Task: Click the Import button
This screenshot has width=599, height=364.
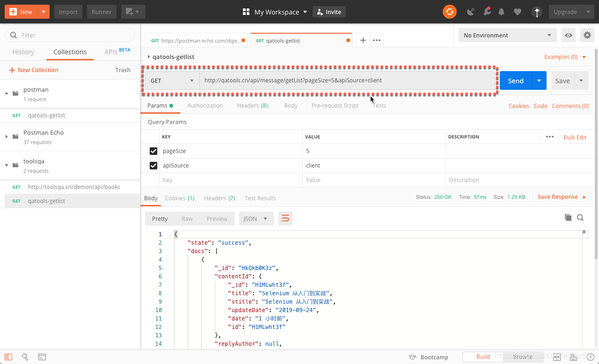Action: pos(68,12)
